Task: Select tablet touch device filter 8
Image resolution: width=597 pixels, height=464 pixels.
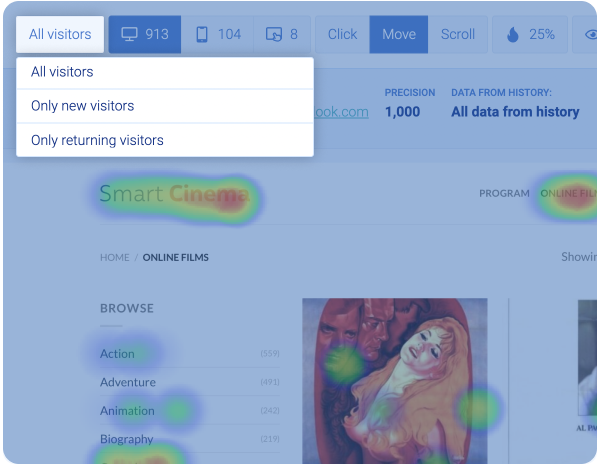Action: [x=282, y=34]
